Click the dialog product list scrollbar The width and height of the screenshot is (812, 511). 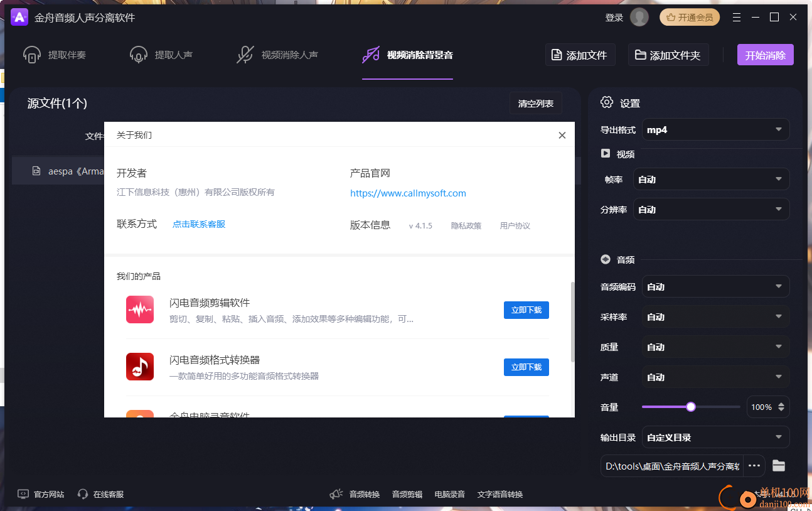572,322
